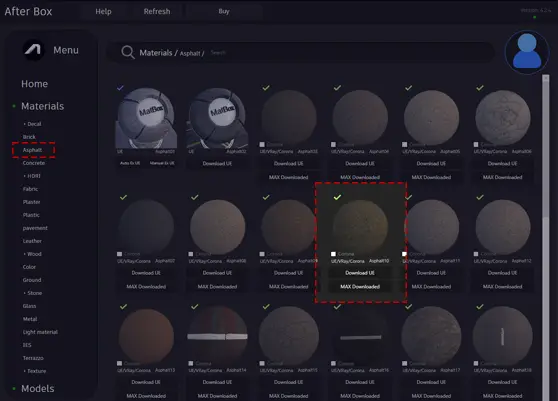Click the green version status dot
The height and width of the screenshot is (401, 558).
point(535,17)
